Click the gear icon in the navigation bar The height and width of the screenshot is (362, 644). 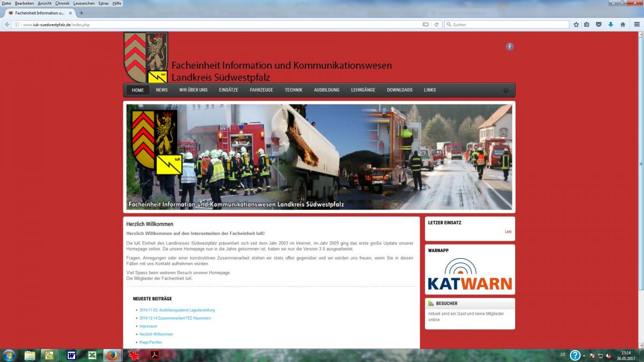point(506,90)
